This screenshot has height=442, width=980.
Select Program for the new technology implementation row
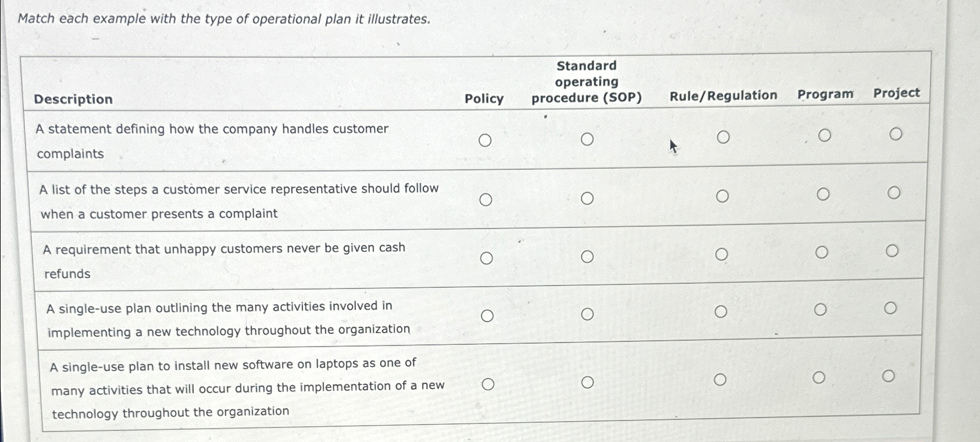tap(821, 309)
